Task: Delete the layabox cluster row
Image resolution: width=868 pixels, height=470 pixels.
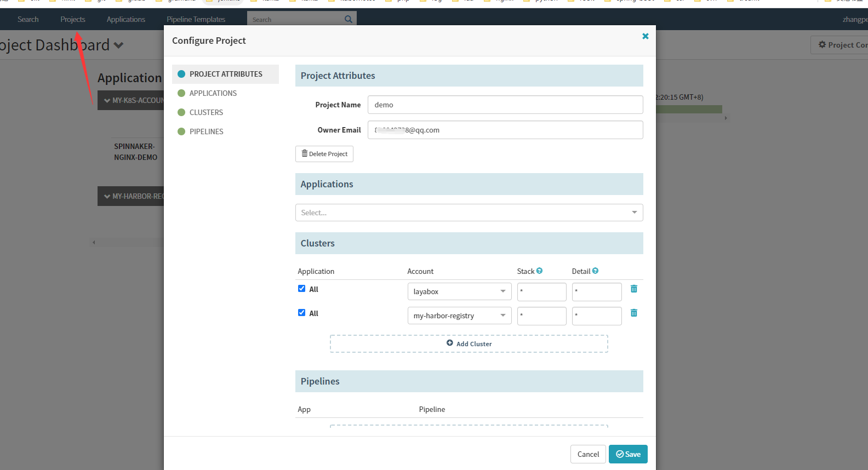Action: [x=634, y=289]
